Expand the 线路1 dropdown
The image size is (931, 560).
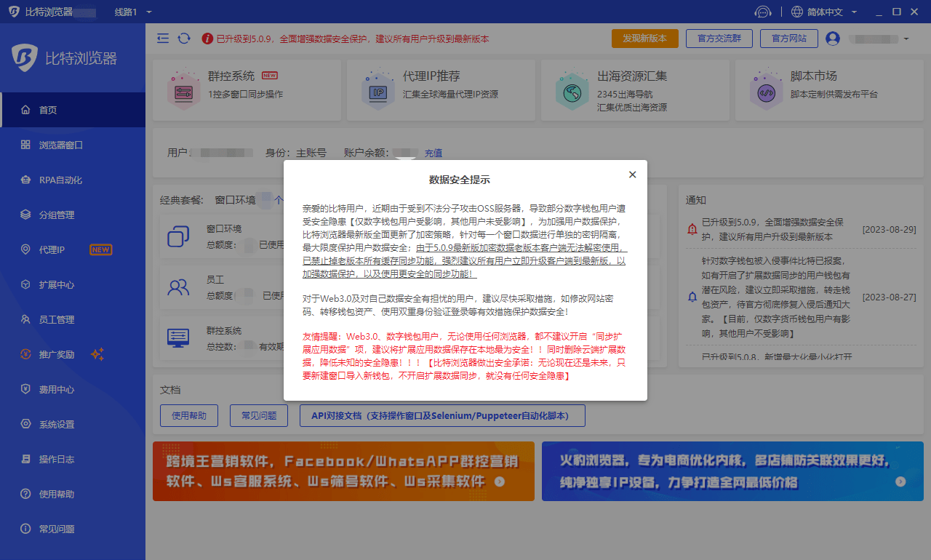click(x=129, y=12)
